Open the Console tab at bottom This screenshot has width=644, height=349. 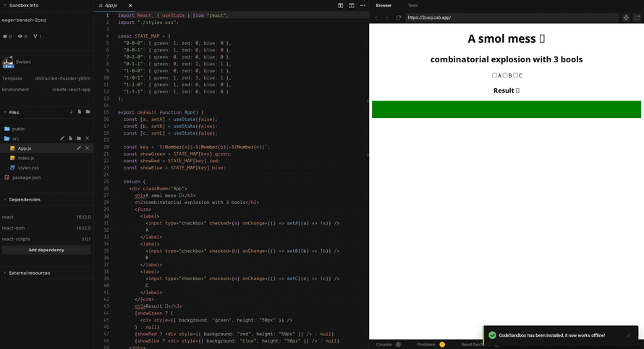click(x=384, y=345)
